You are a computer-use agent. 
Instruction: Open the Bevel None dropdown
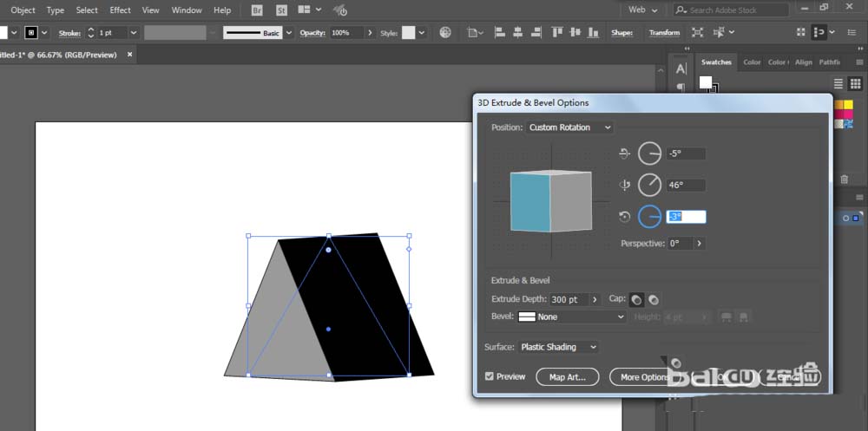571,317
